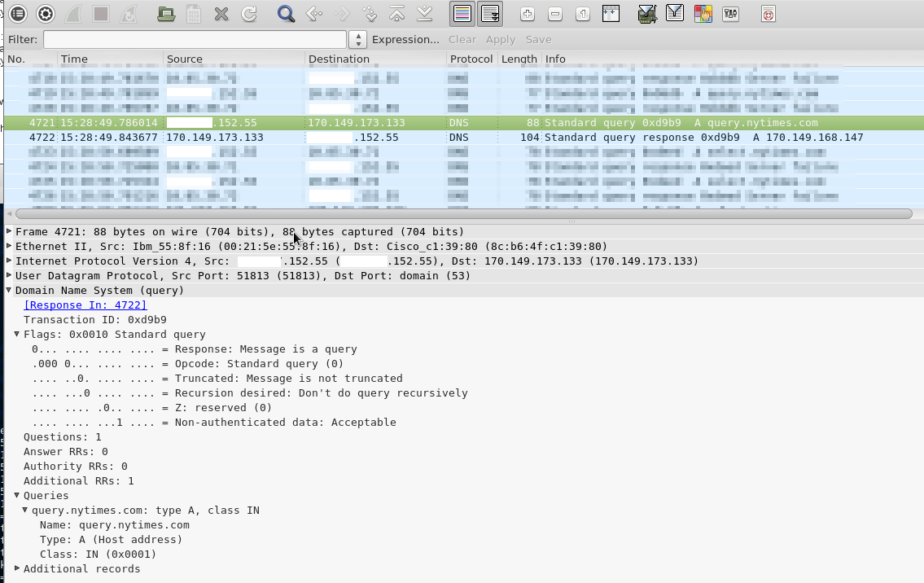
Task: Toggle packet list colorization
Action: 462,14
